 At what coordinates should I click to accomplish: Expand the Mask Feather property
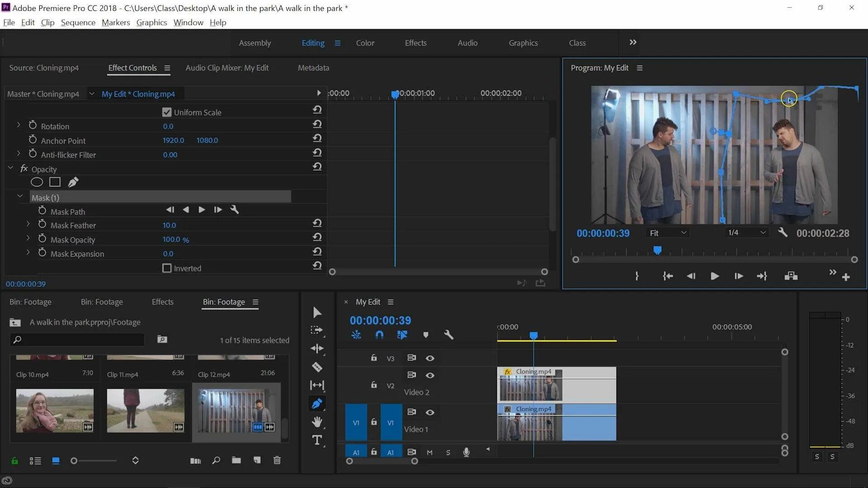[x=28, y=225]
